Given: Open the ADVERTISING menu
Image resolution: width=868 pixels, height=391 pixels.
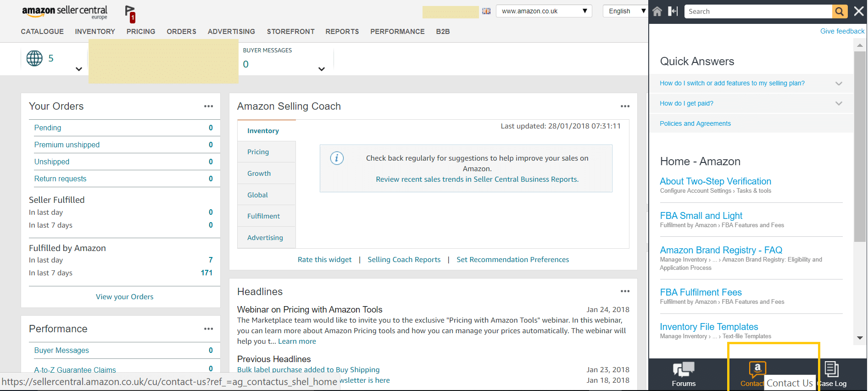Looking at the screenshot, I should [x=231, y=32].
